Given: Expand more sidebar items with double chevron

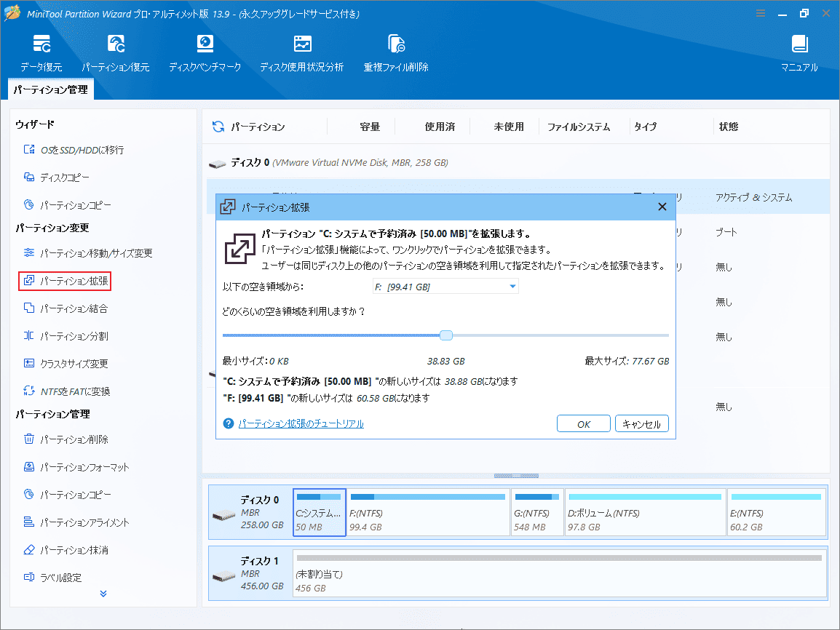Looking at the screenshot, I should pos(103,594).
